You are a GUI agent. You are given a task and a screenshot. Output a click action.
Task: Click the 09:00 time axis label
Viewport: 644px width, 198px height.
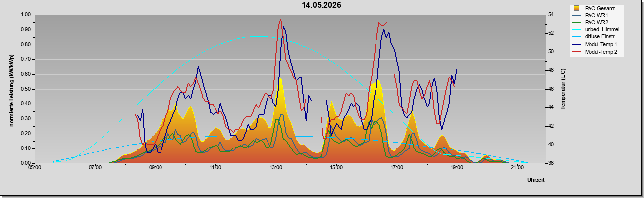155,167
